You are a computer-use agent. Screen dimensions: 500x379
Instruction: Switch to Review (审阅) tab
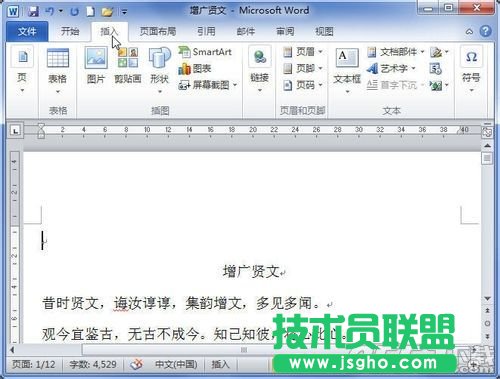click(285, 31)
